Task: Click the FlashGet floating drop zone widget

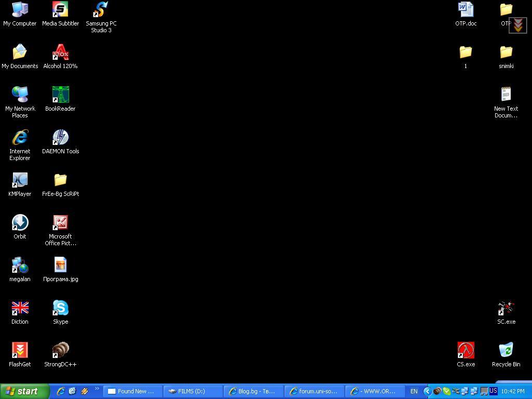Action: coord(518,25)
